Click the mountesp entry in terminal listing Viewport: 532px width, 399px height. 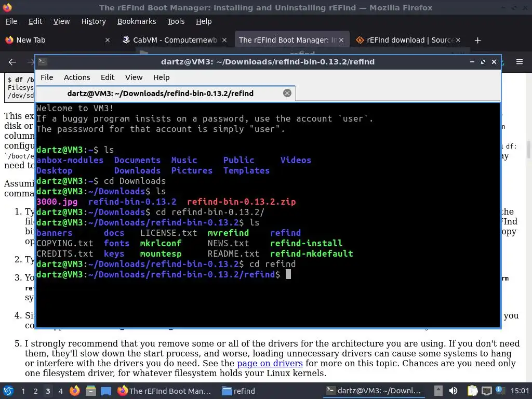click(161, 254)
